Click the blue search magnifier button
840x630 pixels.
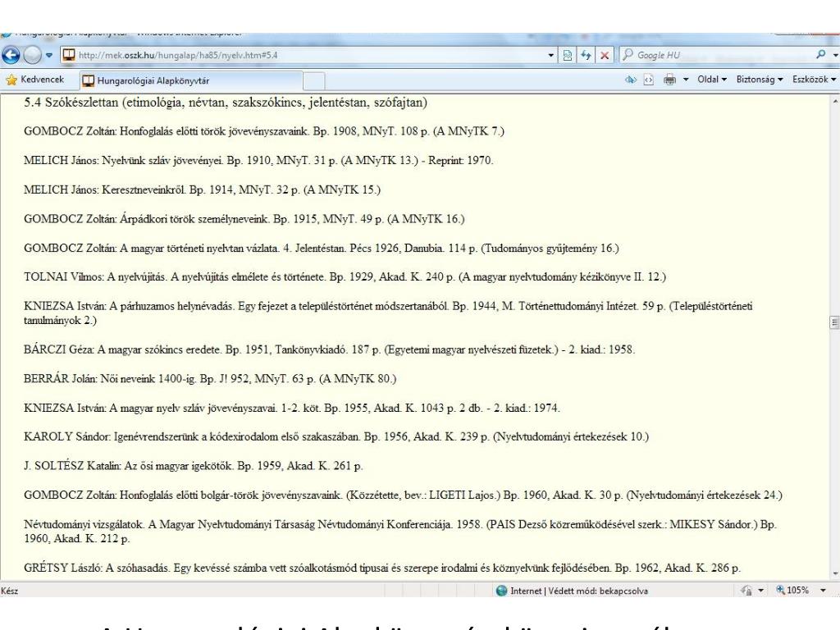coord(820,55)
